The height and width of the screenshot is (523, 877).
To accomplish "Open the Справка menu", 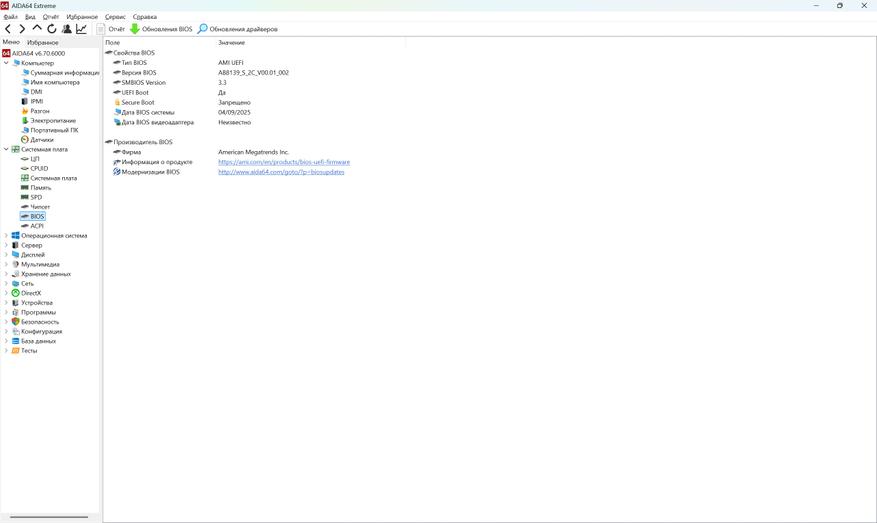I will 144,17.
